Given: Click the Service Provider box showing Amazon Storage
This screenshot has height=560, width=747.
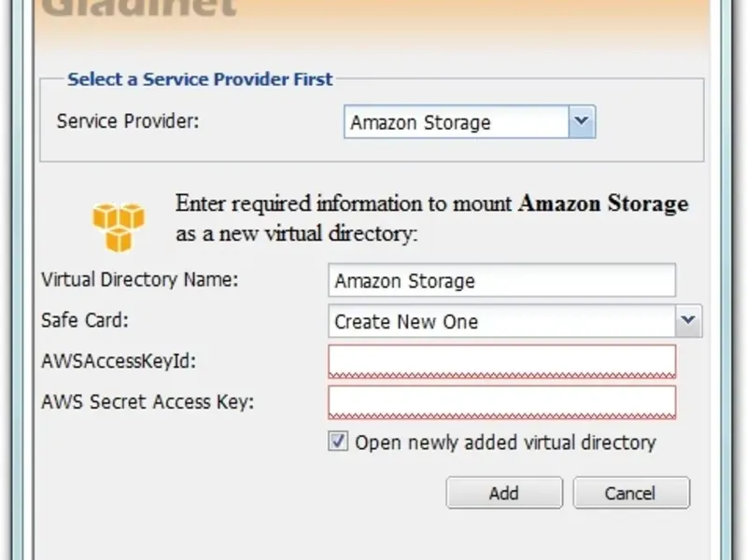Looking at the screenshot, I should pos(458,122).
